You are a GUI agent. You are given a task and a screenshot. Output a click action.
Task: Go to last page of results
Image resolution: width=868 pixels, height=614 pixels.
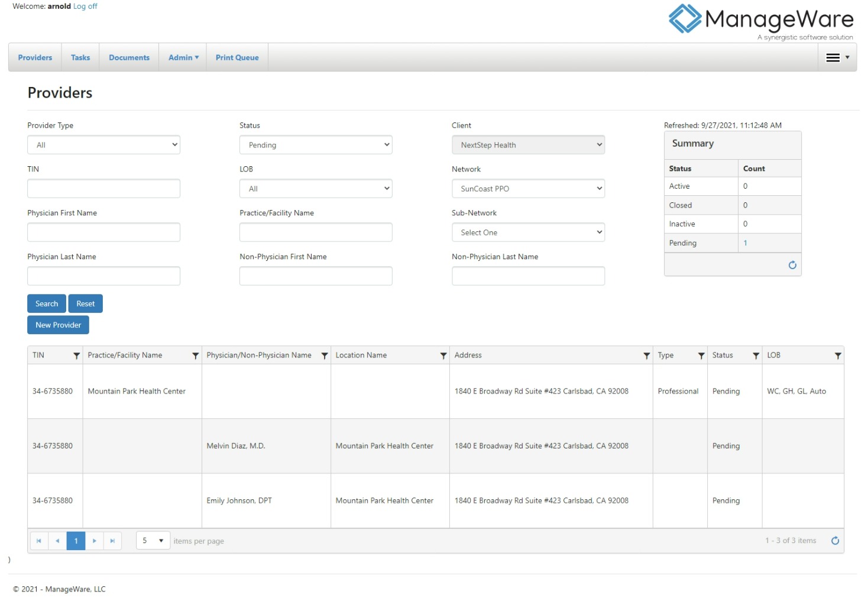112,541
